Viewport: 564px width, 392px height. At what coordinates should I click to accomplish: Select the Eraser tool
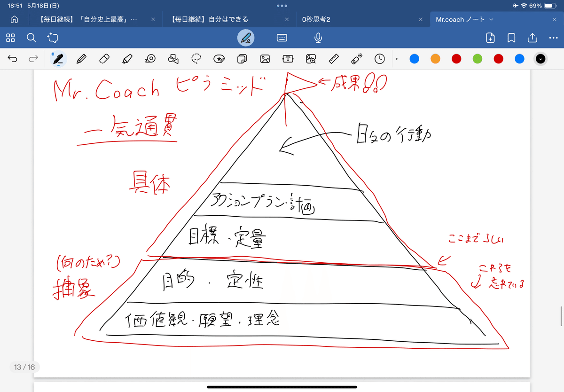(x=104, y=59)
